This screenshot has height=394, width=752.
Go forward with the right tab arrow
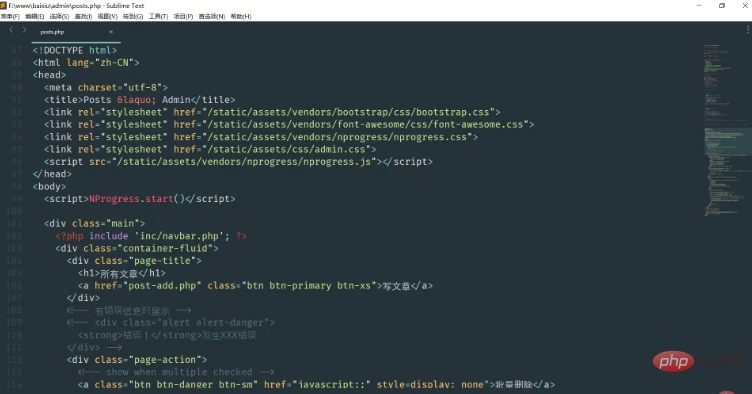point(24,30)
